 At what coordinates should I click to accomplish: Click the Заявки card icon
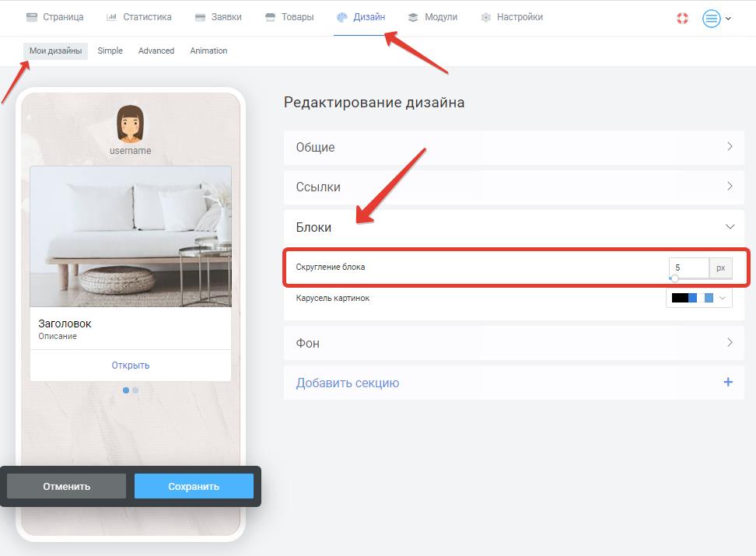200,17
